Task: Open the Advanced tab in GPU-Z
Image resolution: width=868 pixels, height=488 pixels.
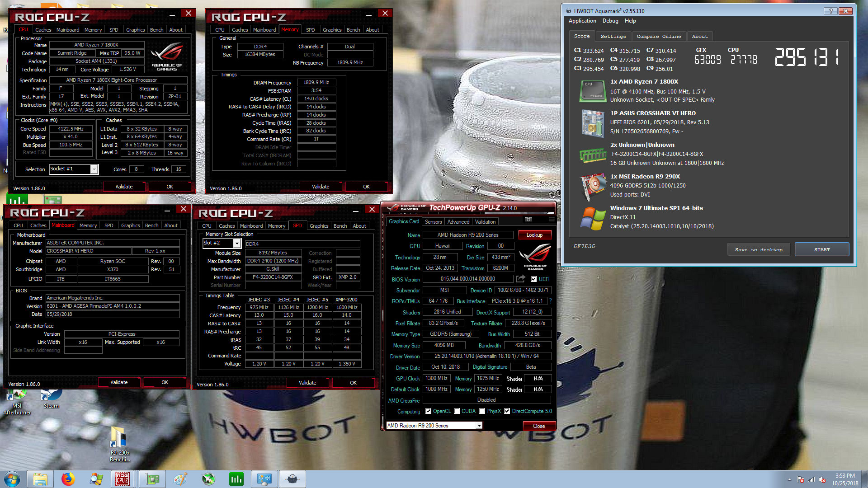Action: 458,222
